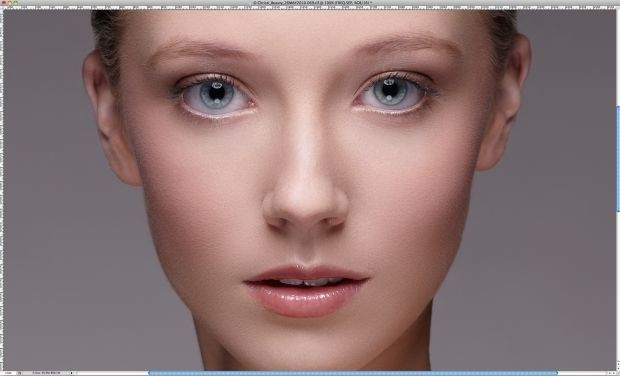Click the model's left-side eye iris on canvas
This screenshot has height=376, width=620.
pos(216,94)
